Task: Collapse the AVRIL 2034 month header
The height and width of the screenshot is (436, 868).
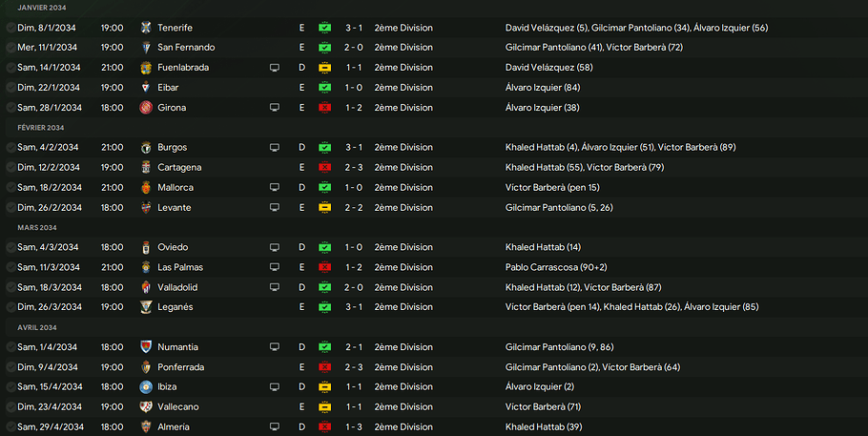Action: pos(37,327)
